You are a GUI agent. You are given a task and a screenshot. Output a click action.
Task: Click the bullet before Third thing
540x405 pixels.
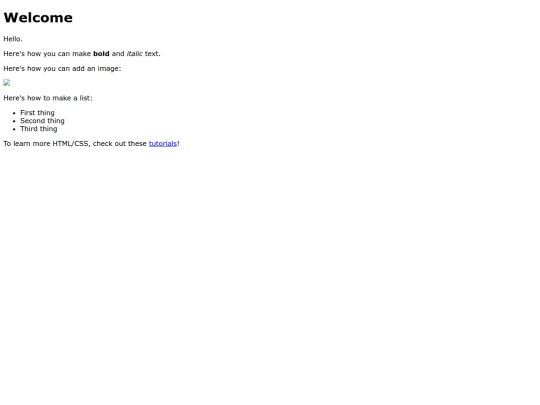pos(14,129)
